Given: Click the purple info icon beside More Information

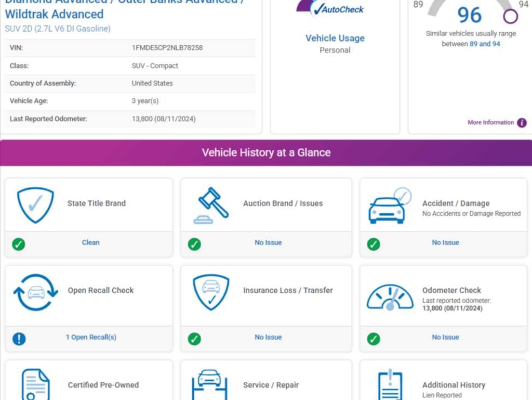Looking at the screenshot, I should click(522, 123).
